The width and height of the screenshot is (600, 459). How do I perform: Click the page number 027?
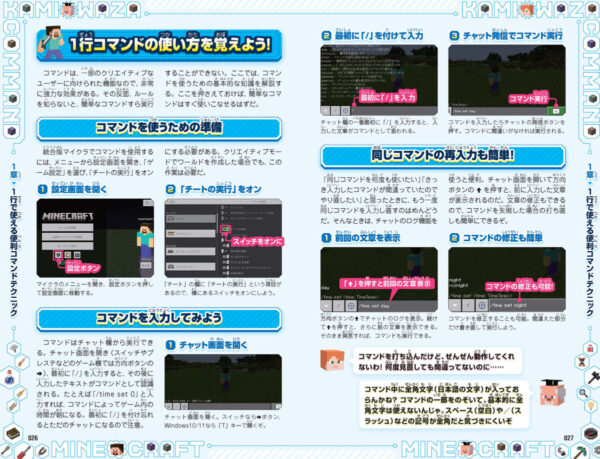(566, 436)
